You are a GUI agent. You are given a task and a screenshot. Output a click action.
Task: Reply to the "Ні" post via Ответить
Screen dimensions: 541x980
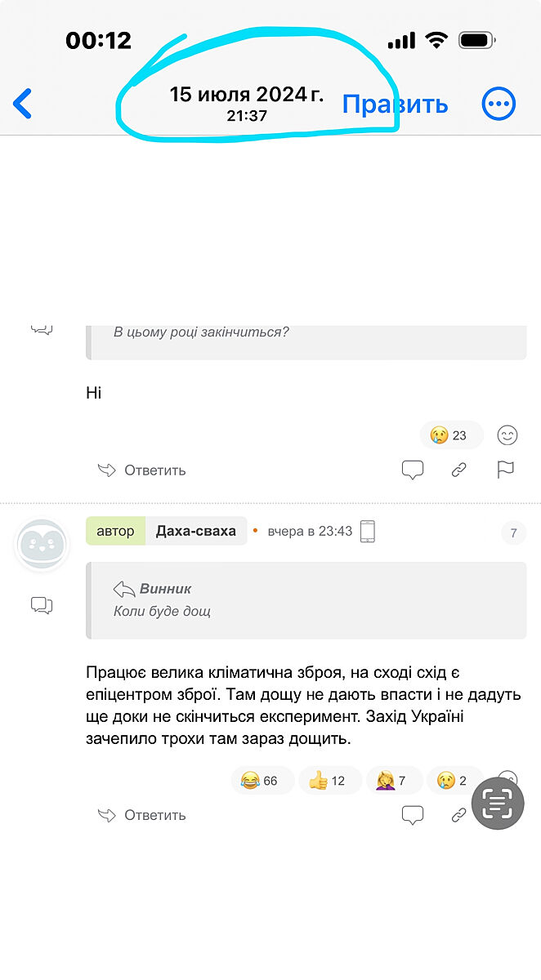pos(142,470)
